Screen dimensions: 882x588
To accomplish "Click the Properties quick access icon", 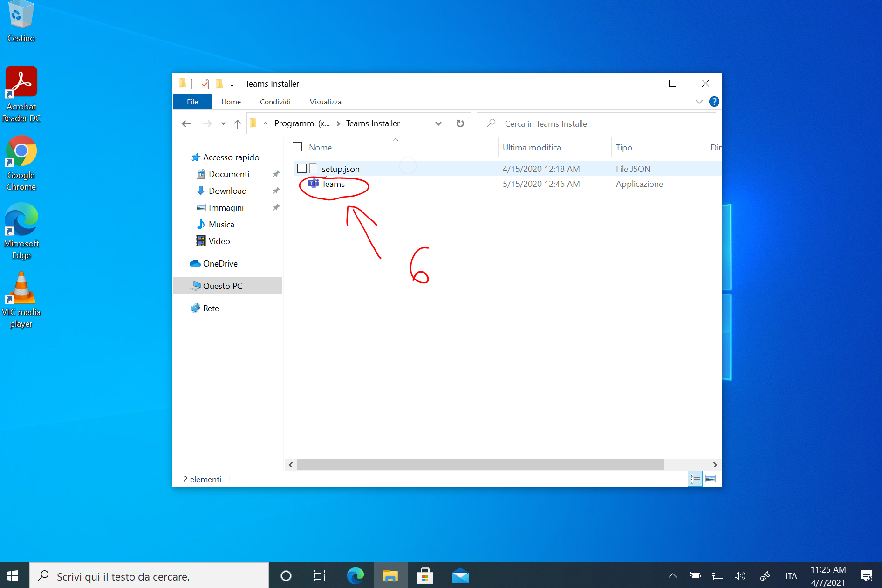I will point(205,84).
